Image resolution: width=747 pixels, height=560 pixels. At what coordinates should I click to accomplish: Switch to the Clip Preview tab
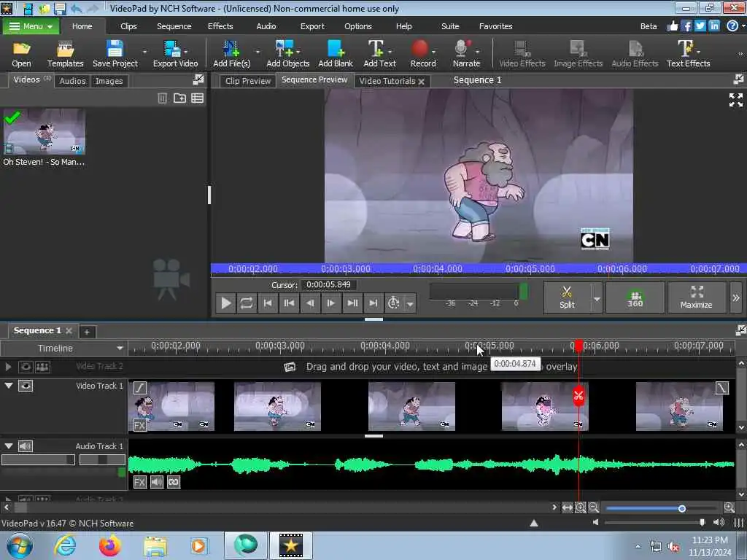[x=248, y=81]
